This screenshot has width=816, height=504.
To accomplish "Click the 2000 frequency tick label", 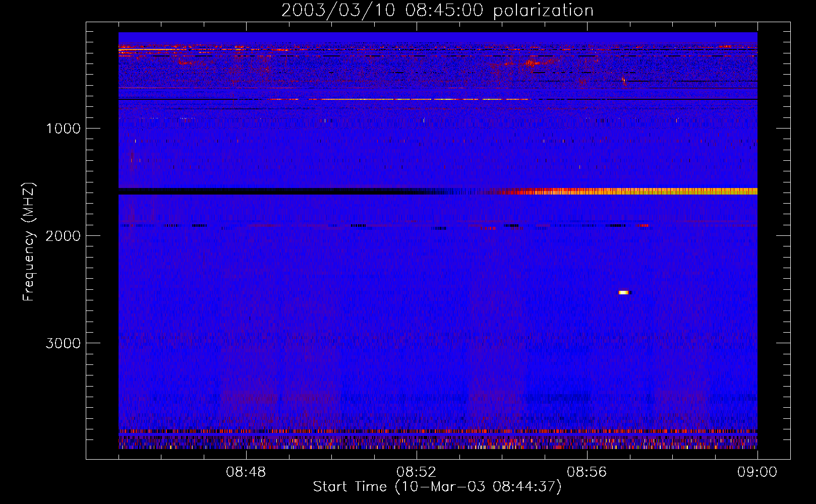I will tap(63, 236).
